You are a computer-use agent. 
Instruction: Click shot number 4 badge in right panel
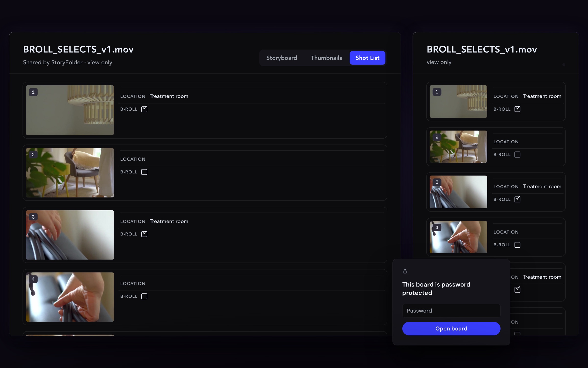click(x=437, y=227)
